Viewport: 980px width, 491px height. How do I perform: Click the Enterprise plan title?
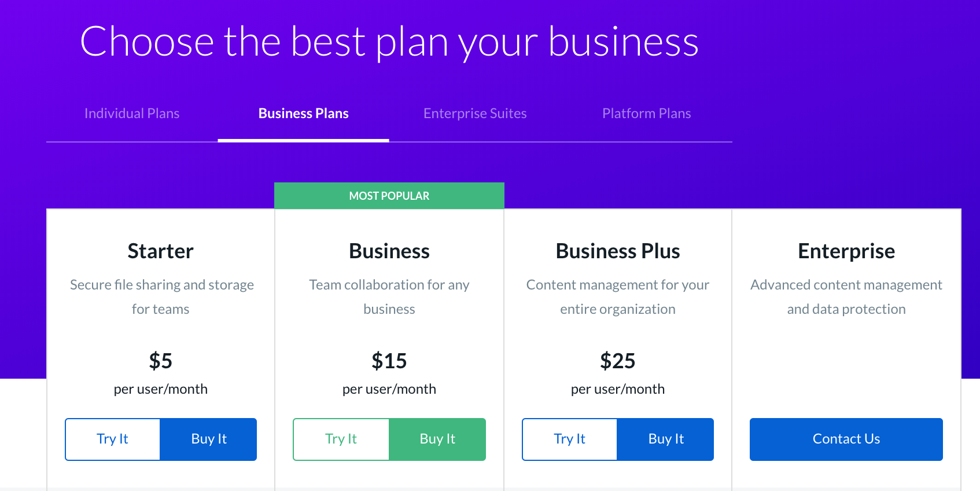click(846, 251)
